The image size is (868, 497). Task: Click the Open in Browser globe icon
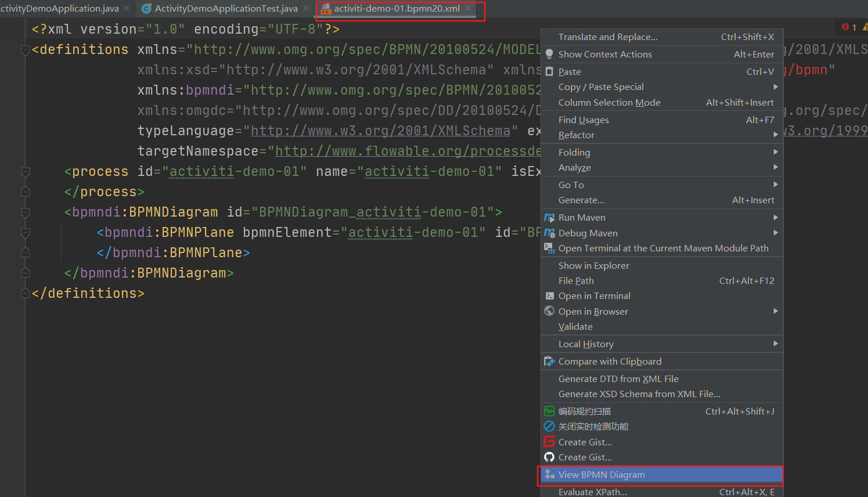click(549, 311)
